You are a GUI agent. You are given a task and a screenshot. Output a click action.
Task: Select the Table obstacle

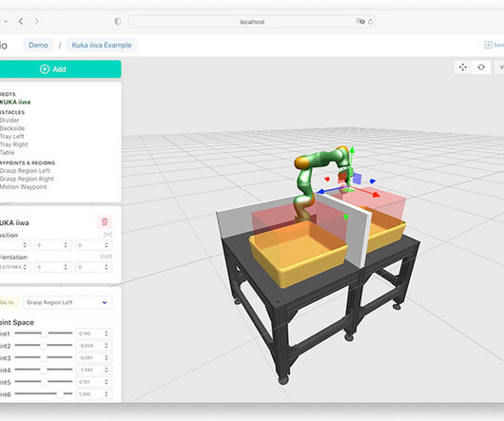click(7, 153)
